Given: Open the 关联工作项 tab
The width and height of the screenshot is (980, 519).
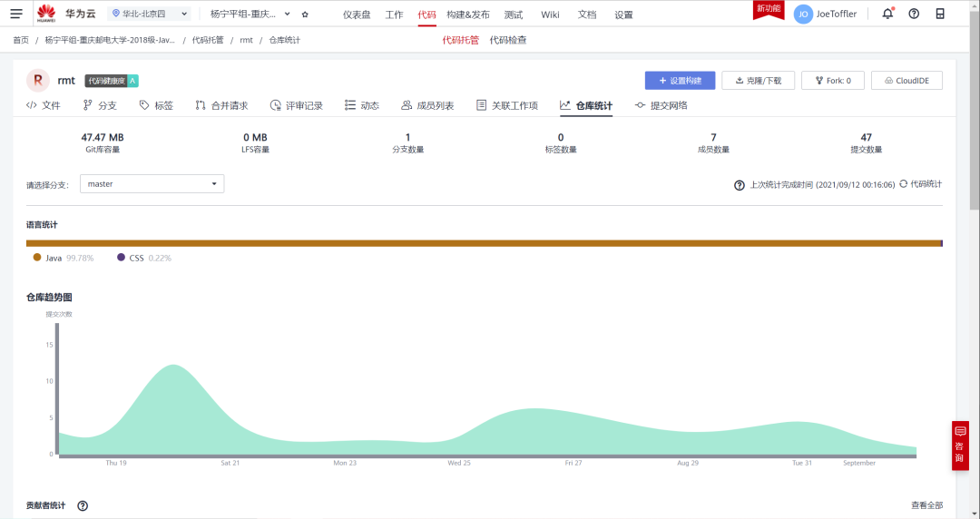Looking at the screenshot, I should [x=507, y=105].
